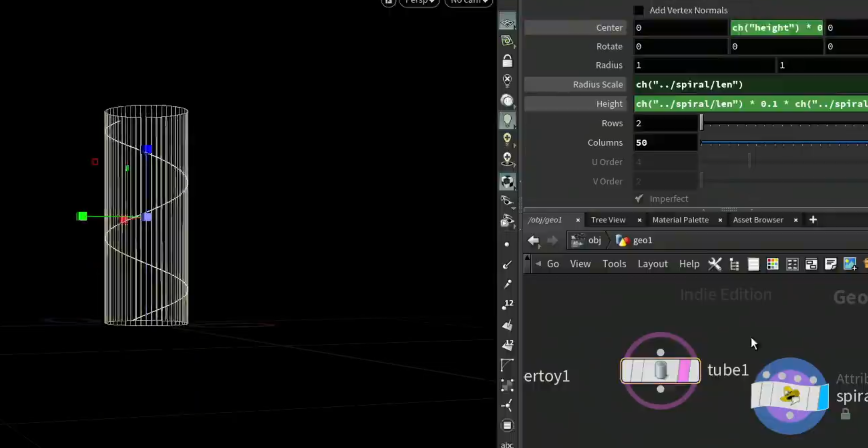Screen dimensions: 868x448
Task: Open the Persp viewport dropdown
Action: click(419, 2)
